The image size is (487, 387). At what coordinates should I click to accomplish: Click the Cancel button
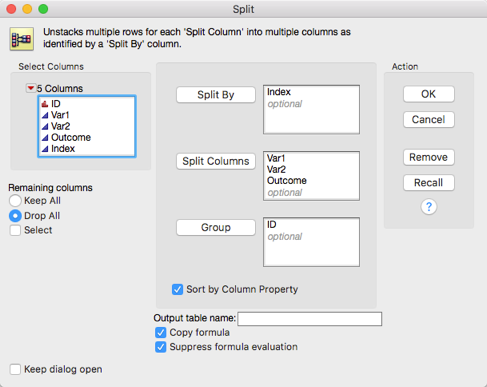click(429, 119)
